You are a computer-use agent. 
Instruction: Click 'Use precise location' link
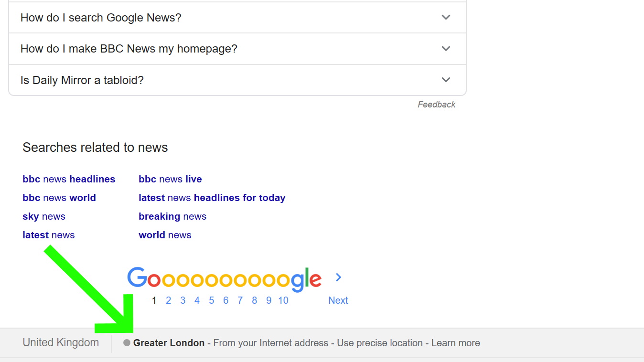coord(380,343)
